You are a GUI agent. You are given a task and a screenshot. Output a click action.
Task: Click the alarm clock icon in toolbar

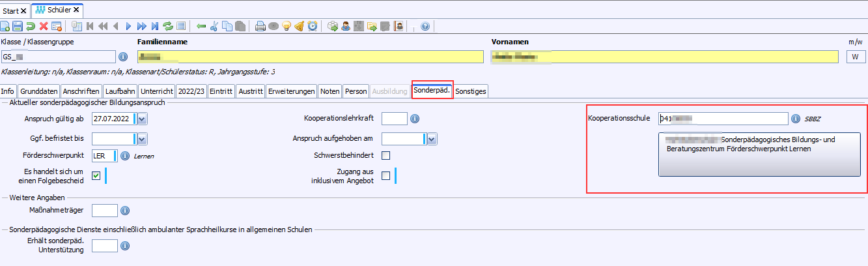(x=313, y=27)
